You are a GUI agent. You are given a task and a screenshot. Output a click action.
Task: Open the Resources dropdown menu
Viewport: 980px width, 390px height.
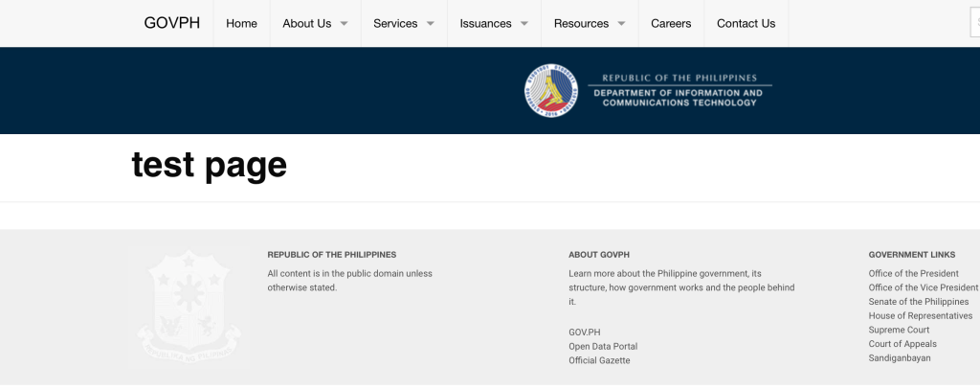[590, 23]
